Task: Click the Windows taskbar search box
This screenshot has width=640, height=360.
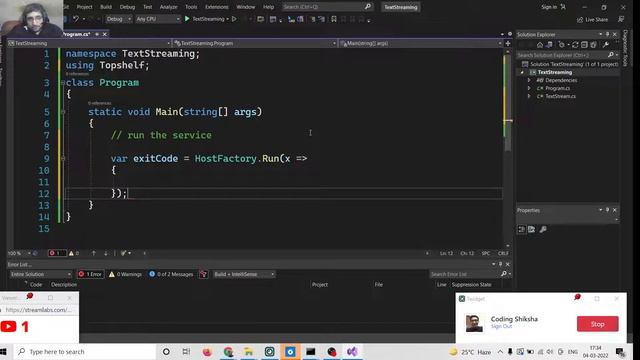Action: point(85,351)
